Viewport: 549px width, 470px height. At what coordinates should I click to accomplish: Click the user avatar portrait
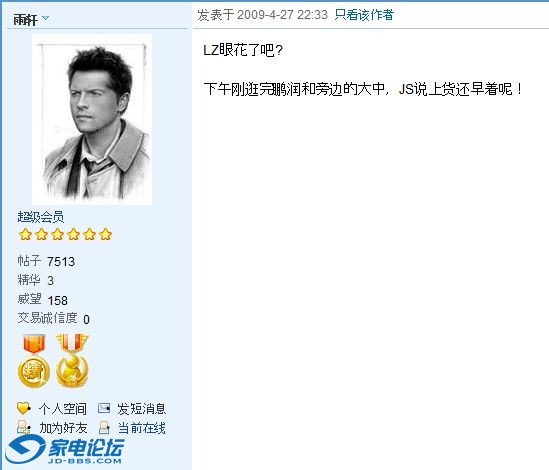coord(92,119)
